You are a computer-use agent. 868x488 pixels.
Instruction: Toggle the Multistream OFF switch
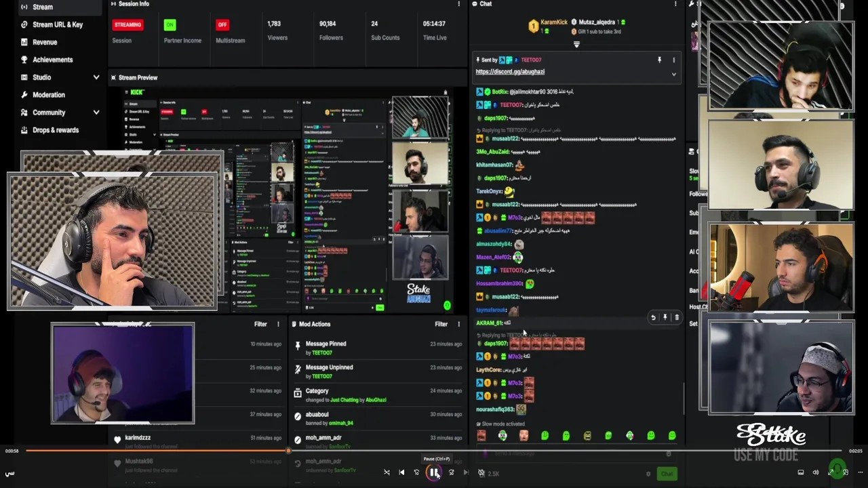pos(222,24)
